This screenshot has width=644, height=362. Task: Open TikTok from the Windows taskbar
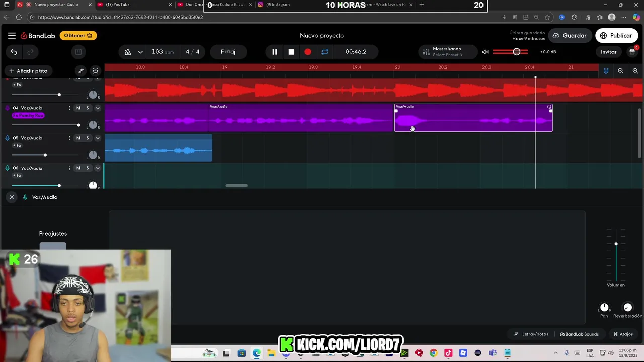448,353
